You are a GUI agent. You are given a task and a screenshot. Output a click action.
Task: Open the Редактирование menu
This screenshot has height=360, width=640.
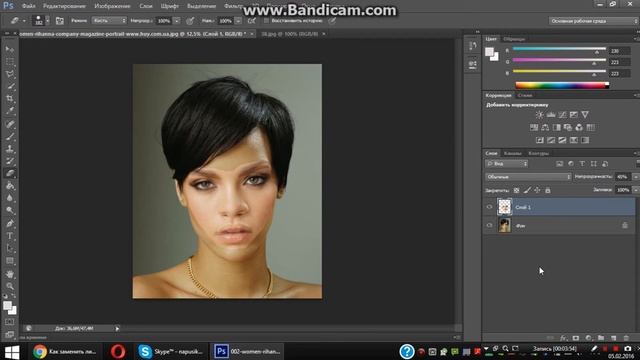pos(64,6)
